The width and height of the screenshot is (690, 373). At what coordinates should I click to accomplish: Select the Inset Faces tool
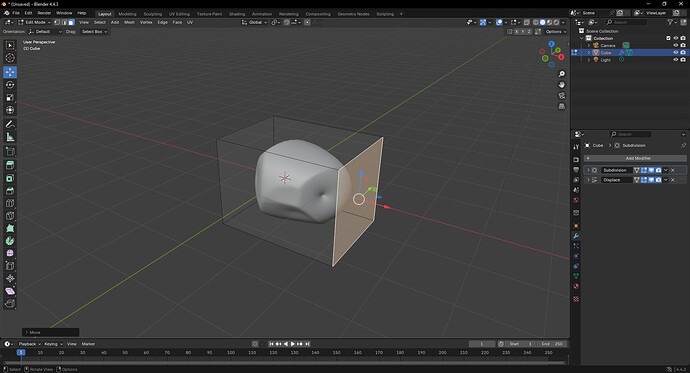point(10,178)
